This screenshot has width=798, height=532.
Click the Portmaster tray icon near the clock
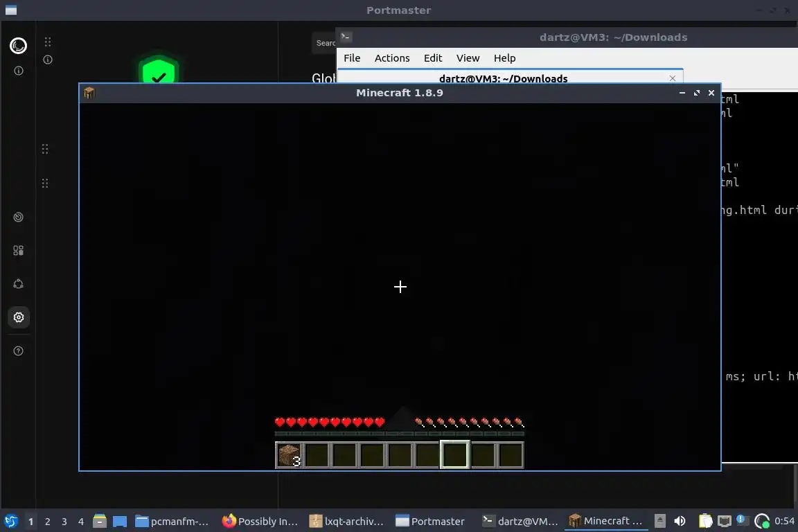pos(762,522)
